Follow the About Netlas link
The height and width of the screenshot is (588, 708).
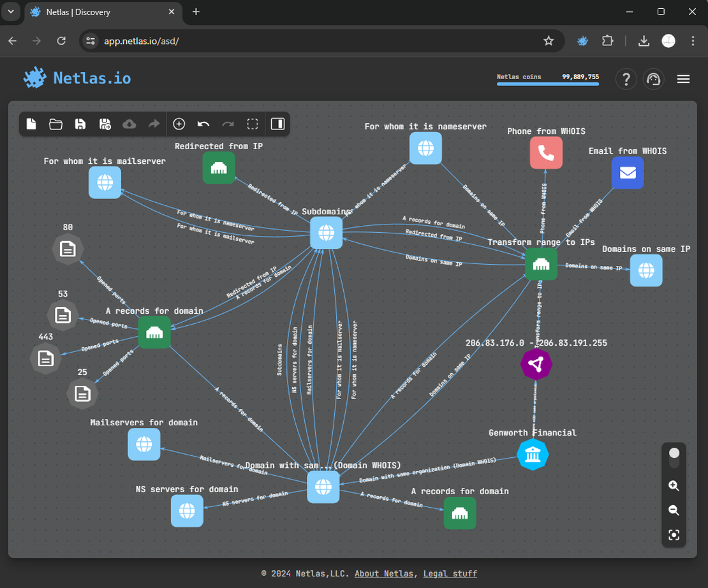pyautogui.click(x=384, y=573)
